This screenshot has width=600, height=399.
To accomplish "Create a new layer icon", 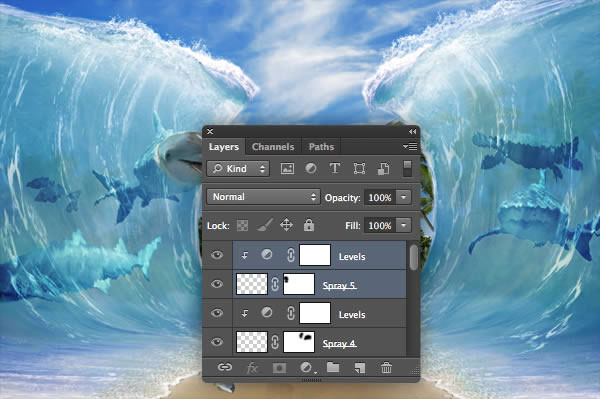I will 360,368.
